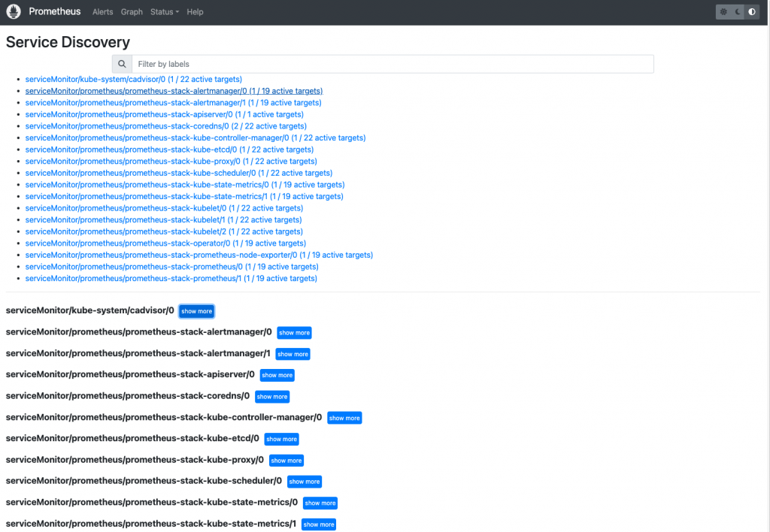The image size is (770, 532).
Task: Focus the Filter by labels field
Action: pos(393,64)
